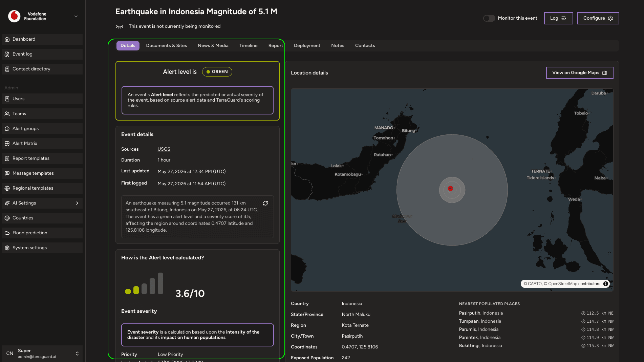This screenshot has height=362, width=644.
Task: Open Contact directory in sidebar
Action: click(42, 69)
